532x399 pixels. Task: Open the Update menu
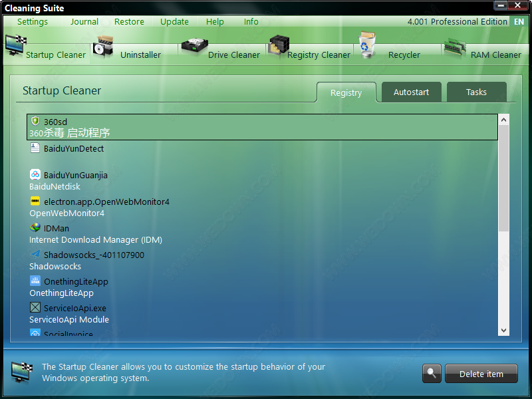click(x=174, y=21)
